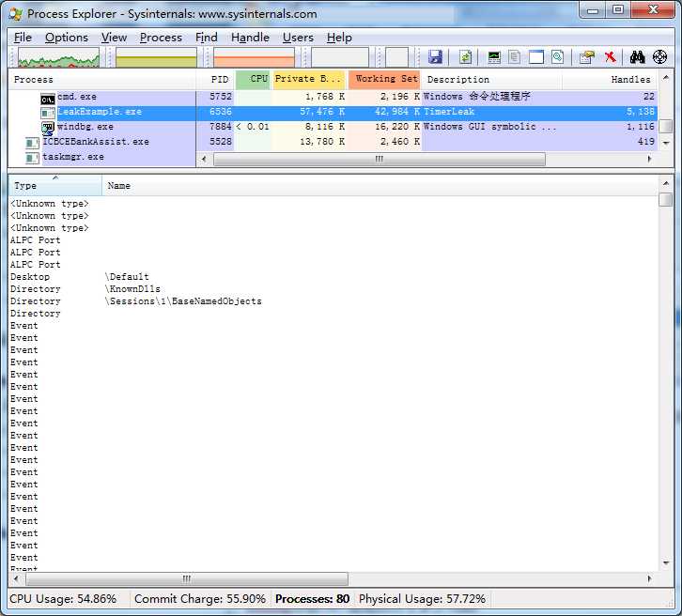Open the File menu
682x616 pixels.
point(23,38)
